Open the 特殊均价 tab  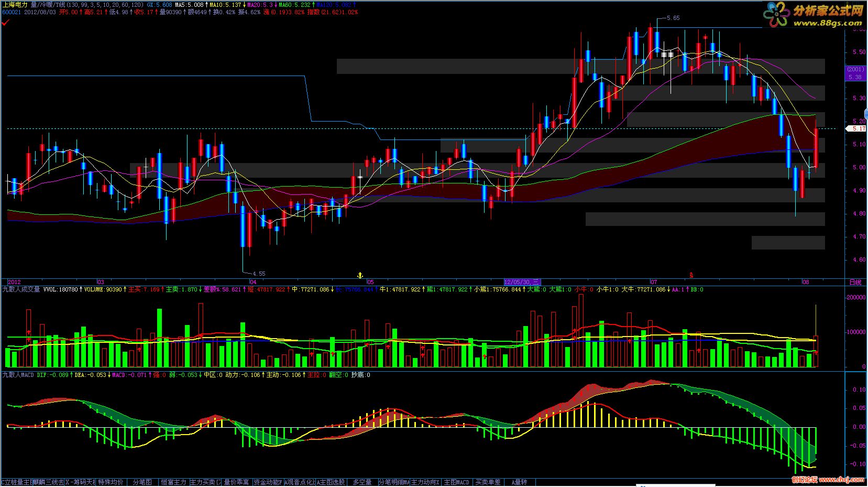click(112, 482)
